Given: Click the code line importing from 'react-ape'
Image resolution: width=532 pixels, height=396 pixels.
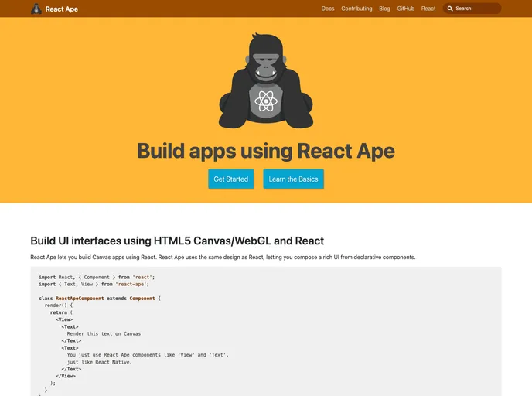Looking at the screenshot, I should [94, 285].
